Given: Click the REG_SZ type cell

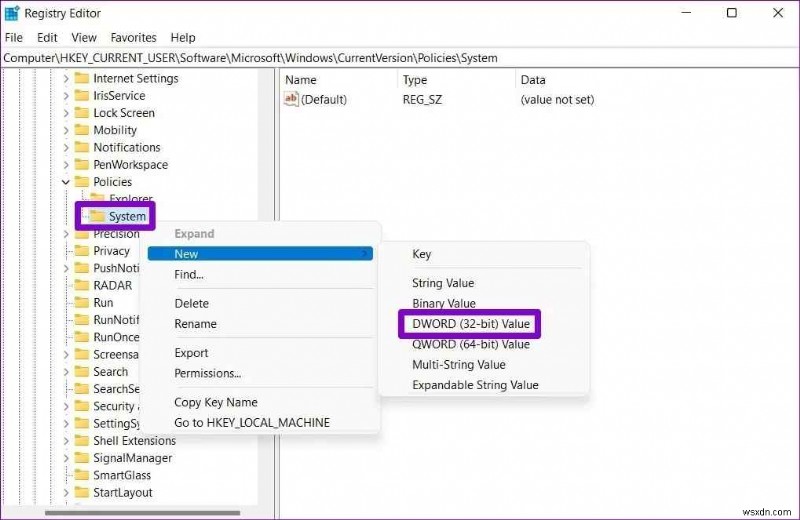Looking at the screenshot, I should pyautogui.click(x=422, y=100).
